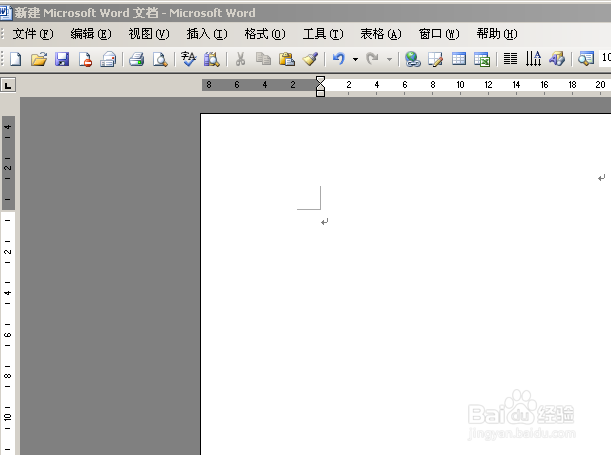Click the tab stop selector button on the ruler
The height and width of the screenshot is (455, 611).
click(x=8, y=85)
